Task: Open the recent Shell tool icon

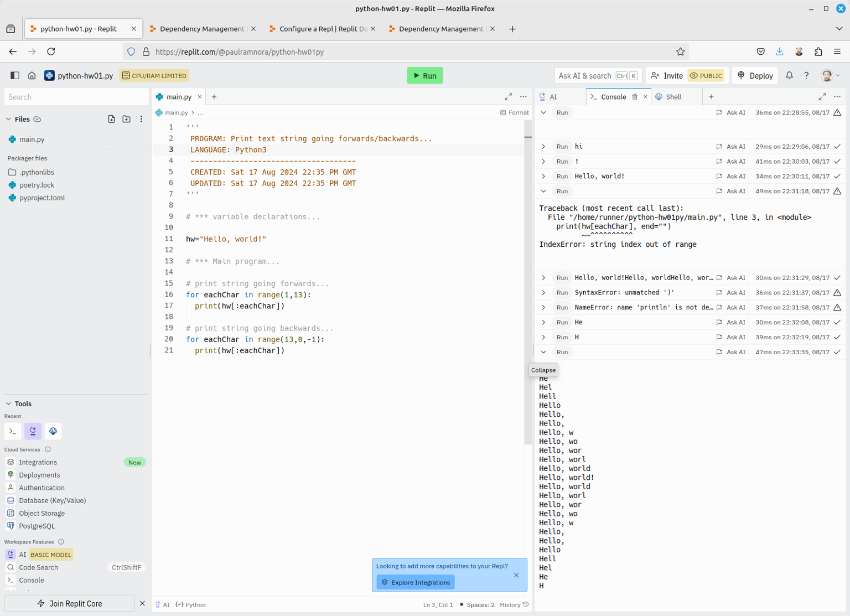Action: [x=53, y=431]
